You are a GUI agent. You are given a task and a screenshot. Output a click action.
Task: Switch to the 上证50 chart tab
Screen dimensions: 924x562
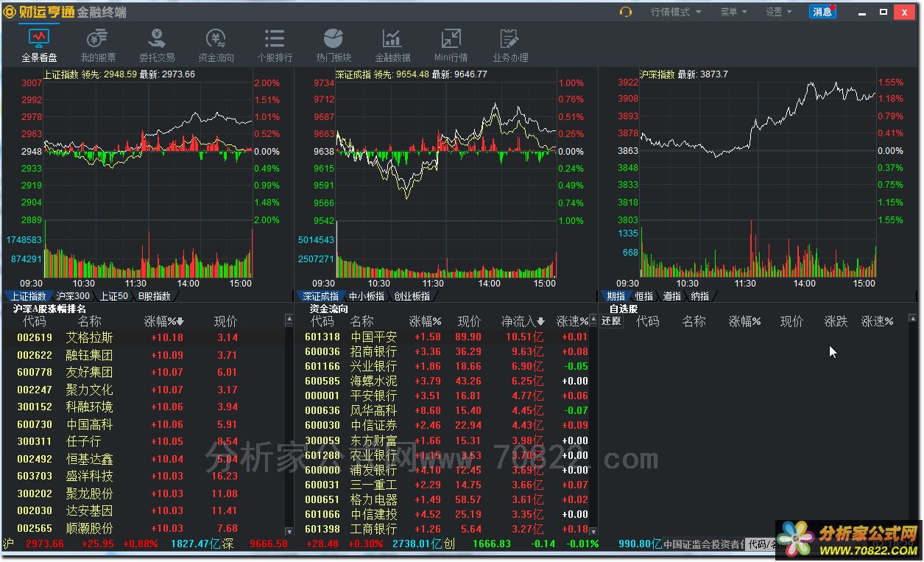(113, 296)
